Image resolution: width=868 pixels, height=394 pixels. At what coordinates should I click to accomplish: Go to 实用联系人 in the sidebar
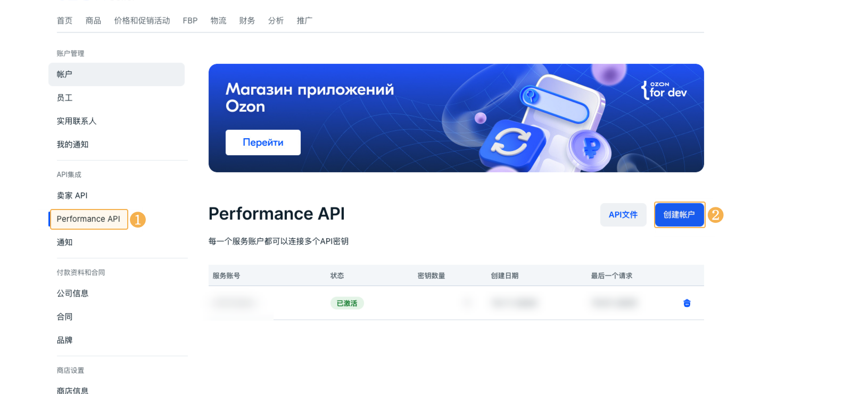(x=77, y=121)
